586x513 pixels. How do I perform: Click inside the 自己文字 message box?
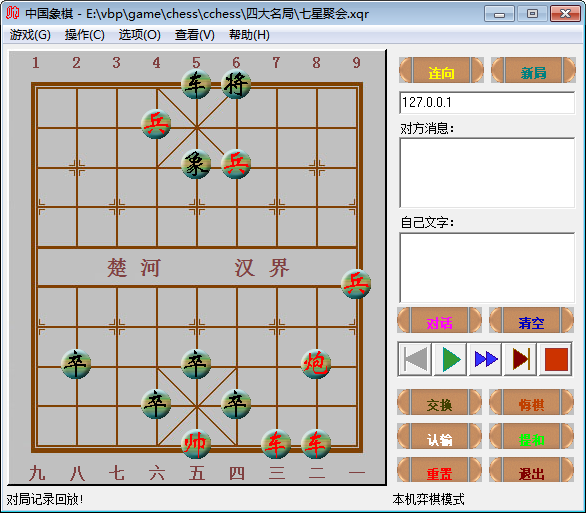tap(487, 268)
